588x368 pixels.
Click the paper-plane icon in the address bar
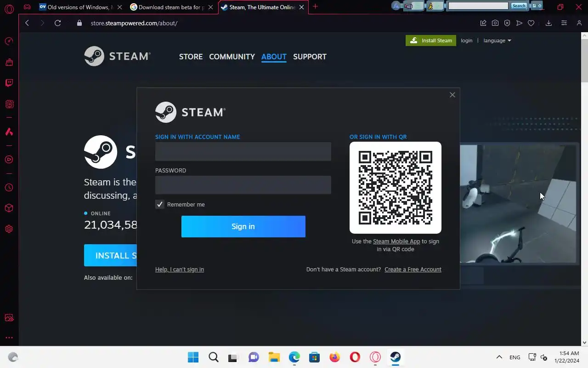[x=519, y=23]
